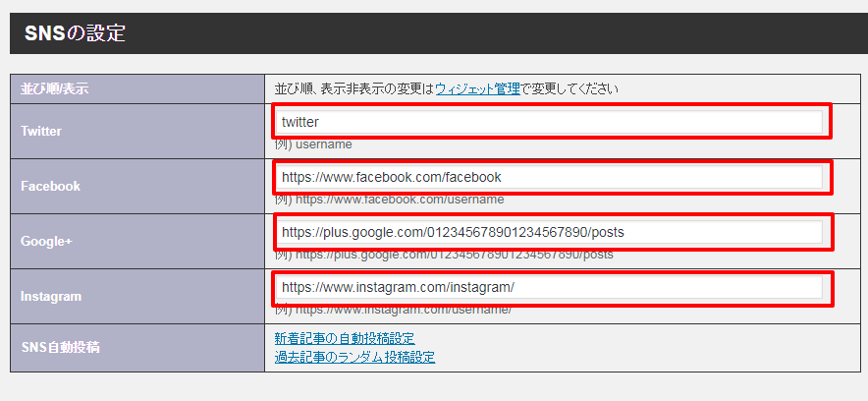Click the Facebook row label
Viewport: 868px width, 401px height.
click(50, 186)
